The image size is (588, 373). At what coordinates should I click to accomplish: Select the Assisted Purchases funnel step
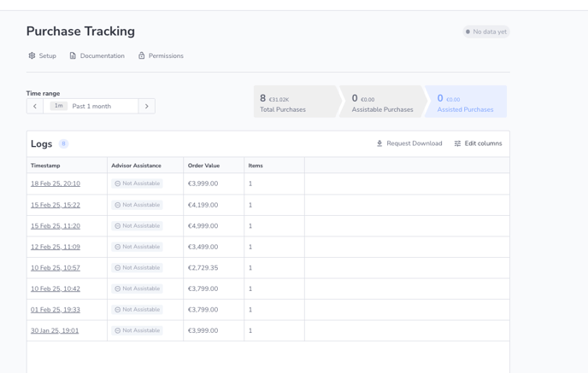tap(466, 102)
